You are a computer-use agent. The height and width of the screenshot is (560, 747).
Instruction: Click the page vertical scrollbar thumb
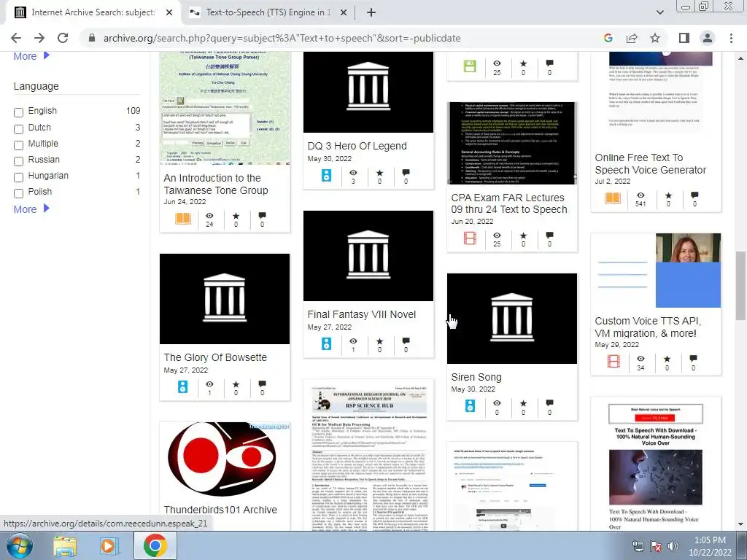coord(740,286)
